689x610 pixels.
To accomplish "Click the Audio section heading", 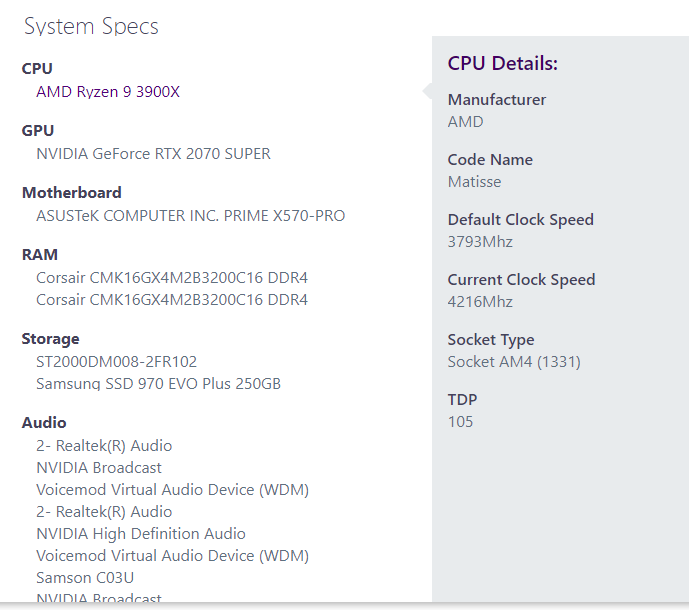I will tap(45, 423).
